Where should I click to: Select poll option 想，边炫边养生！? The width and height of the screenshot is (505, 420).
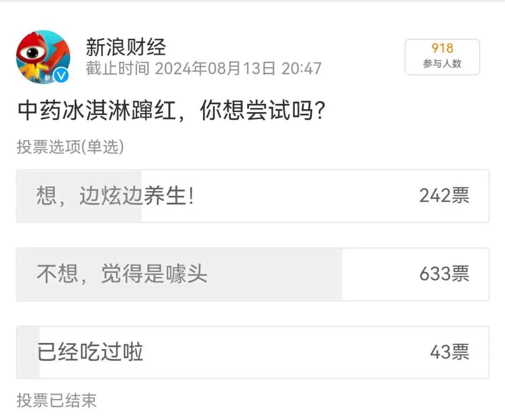253,196
